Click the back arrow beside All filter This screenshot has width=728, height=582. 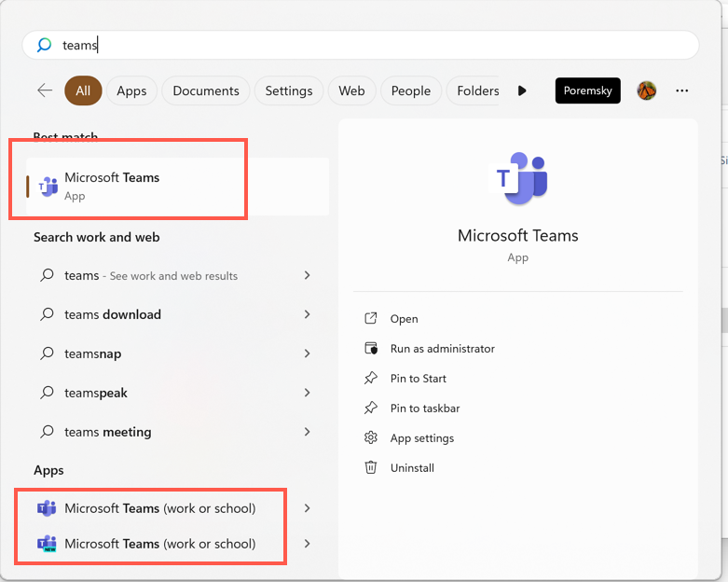pyautogui.click(x=45, y=90)
